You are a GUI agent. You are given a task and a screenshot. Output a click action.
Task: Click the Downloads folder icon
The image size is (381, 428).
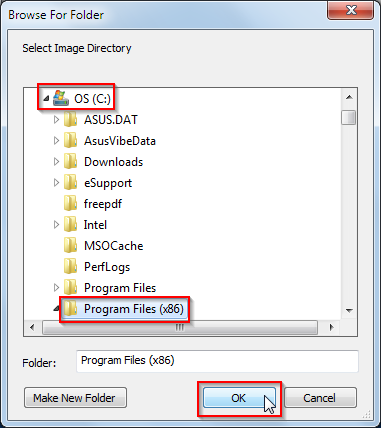coord(71,161)
